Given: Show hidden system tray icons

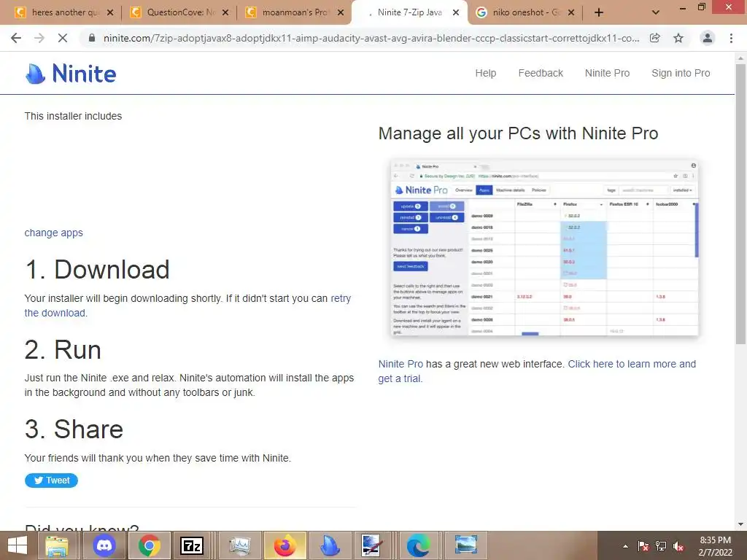Looking at the screenshot, I should pyautogui.click(x=625, y=546).
